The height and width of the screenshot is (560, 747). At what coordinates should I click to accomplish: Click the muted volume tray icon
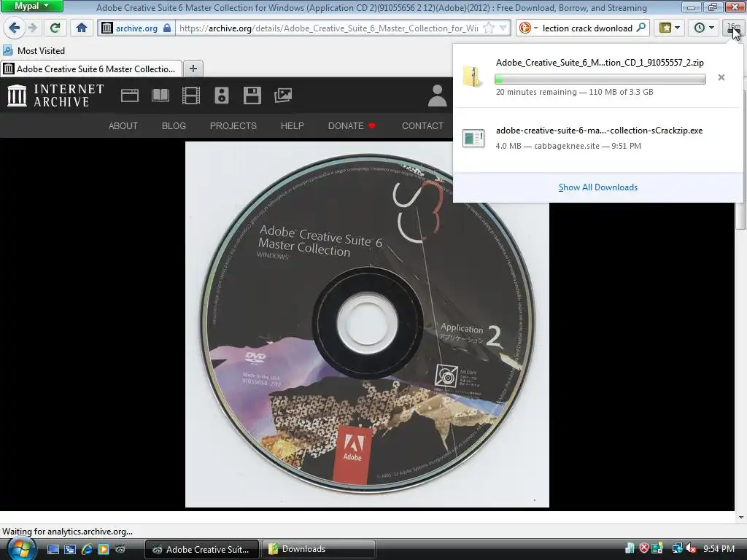[x=691, y=548]
